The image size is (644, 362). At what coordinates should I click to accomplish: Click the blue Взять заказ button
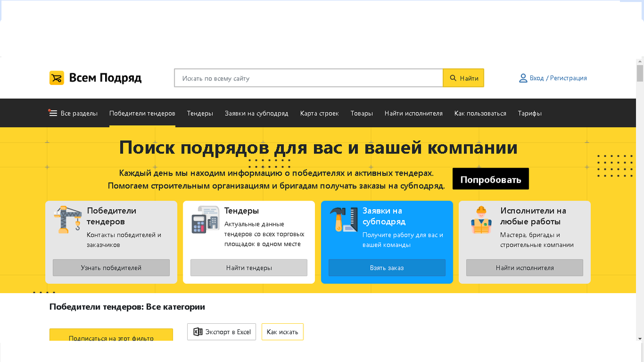pyautogui.click(x=387, y=267)
